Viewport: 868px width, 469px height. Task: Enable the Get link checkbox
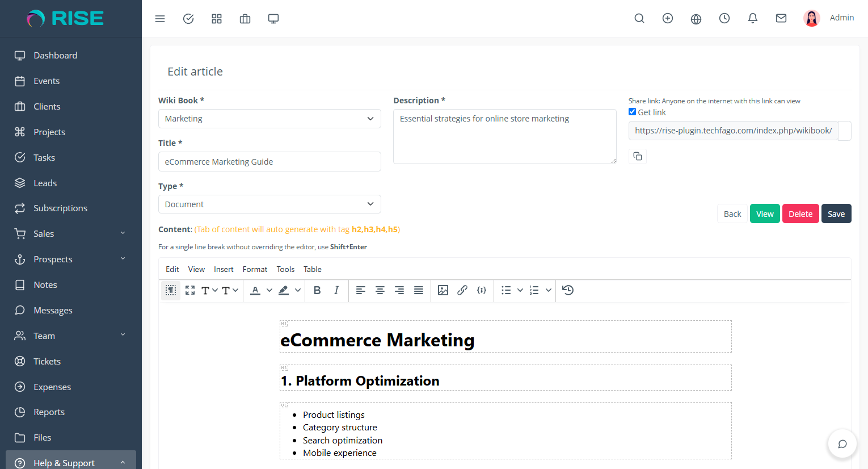[x=632, y=111]
